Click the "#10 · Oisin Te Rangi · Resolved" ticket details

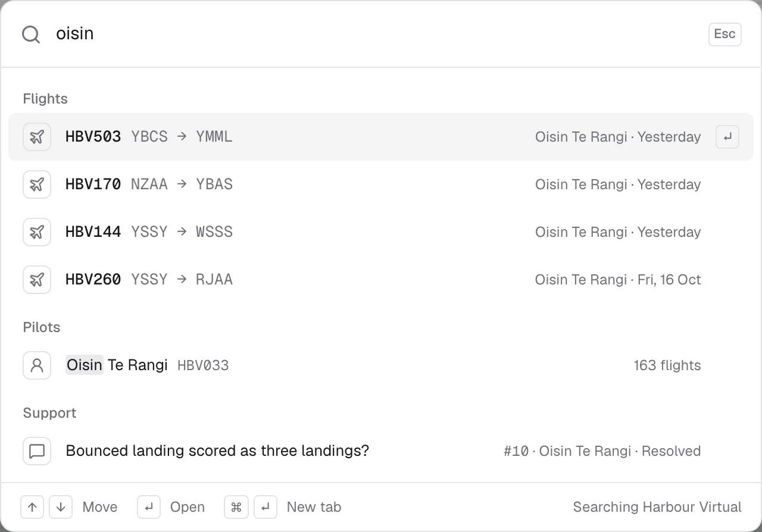tap(602, 451)
